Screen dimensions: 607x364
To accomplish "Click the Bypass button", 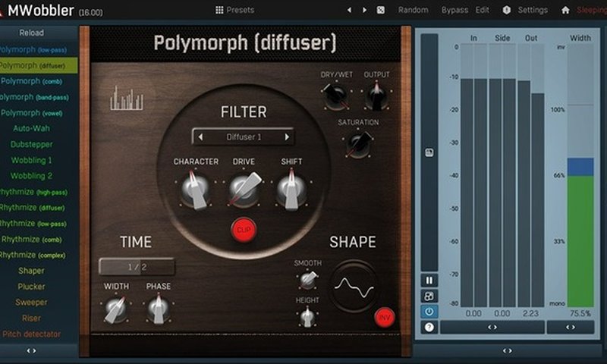I will pos(454,11).
